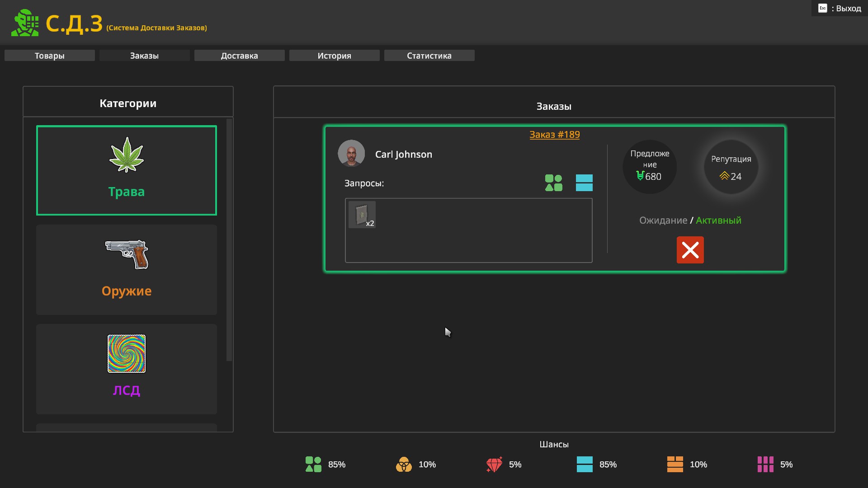Click the orange bricks chance icon
The height and width of the screenshot is (488, 868).
click(675, 464)
